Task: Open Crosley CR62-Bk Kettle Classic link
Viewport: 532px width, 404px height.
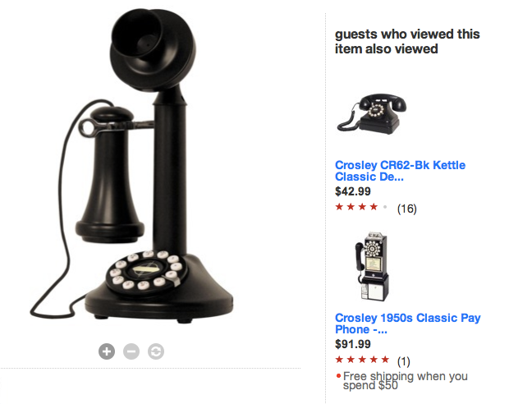Action: [x=400, y=171]
